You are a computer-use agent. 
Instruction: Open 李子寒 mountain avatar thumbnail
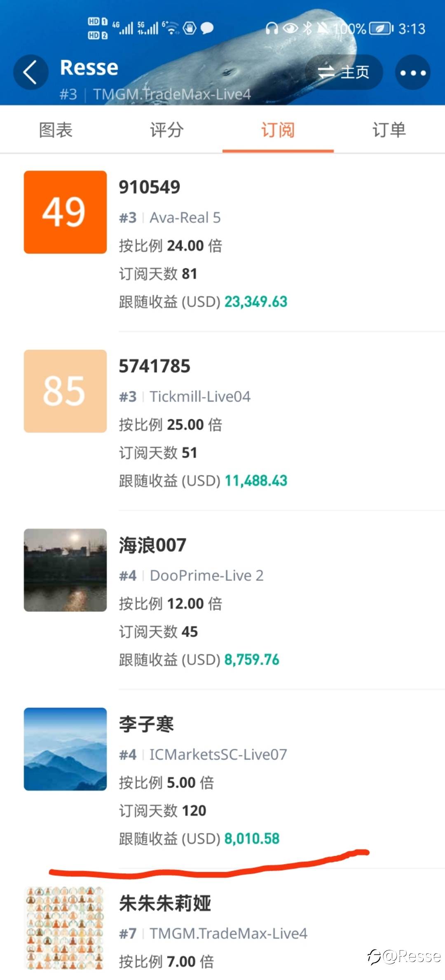click(65, 749)
